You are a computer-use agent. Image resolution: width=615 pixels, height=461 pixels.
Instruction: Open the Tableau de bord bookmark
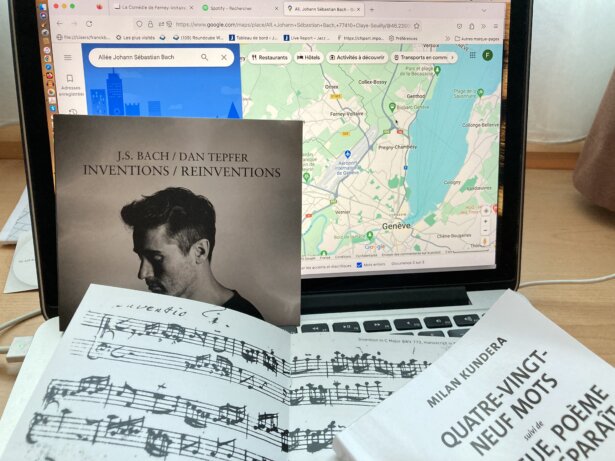pos(253,38)
